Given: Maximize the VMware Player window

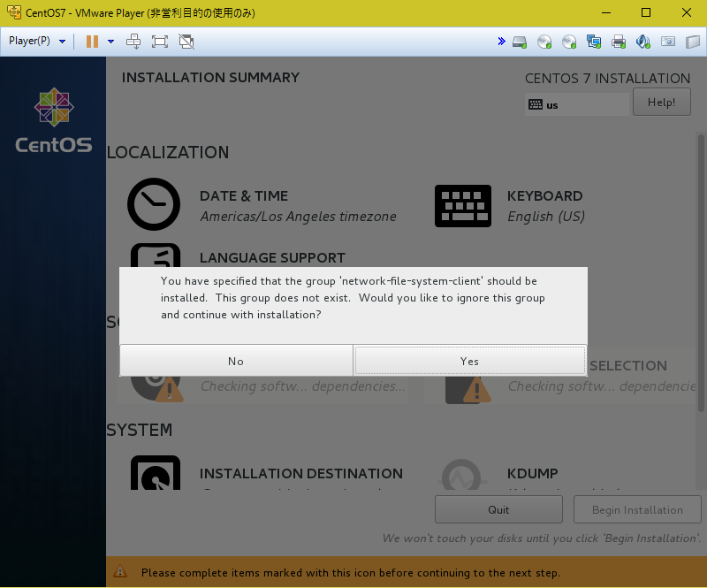Looking at the screenshot, I should tap(646, 12).
